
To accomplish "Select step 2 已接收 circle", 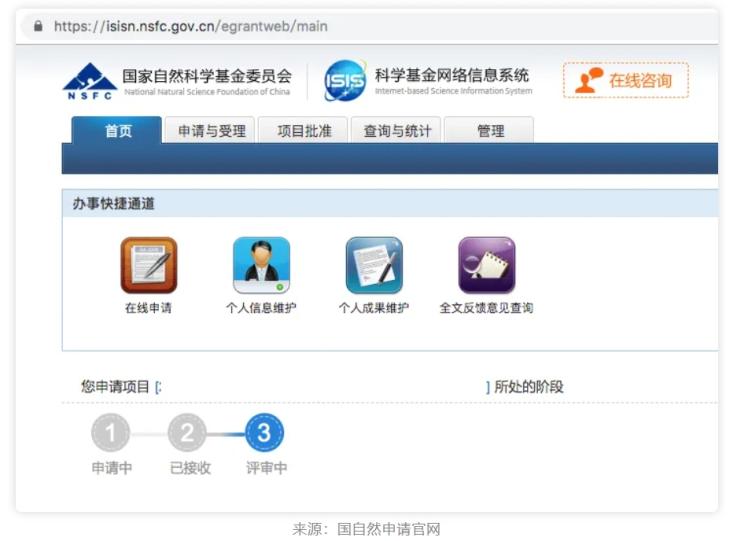I will click(187, 433).
